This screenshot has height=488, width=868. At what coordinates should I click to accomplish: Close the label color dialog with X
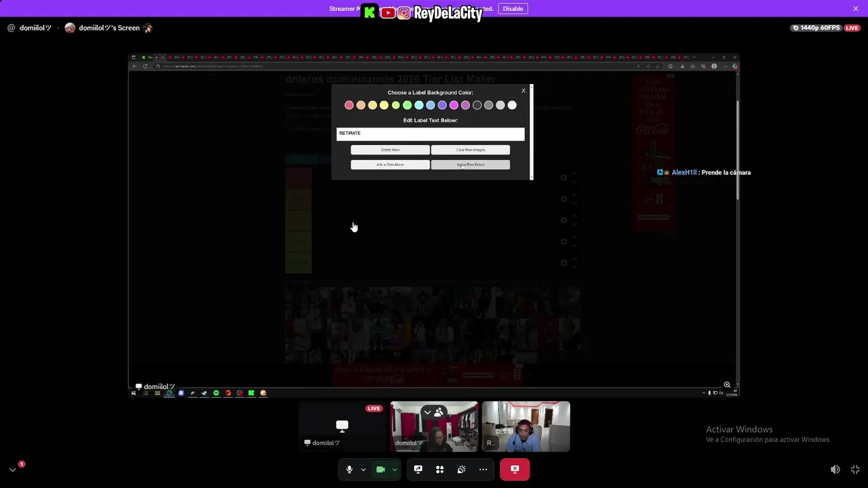pyautogui.click(x=524, y=91)
